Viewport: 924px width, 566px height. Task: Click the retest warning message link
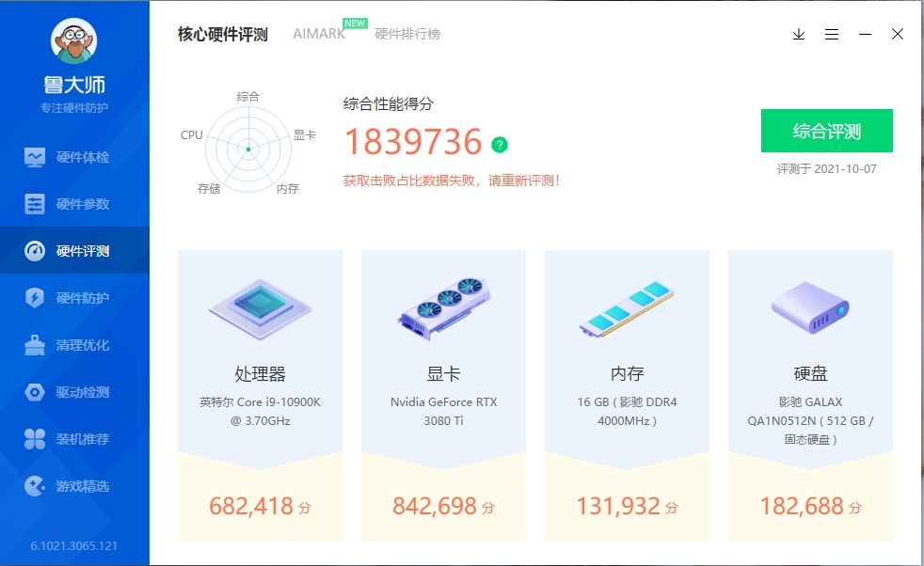coord(451,179)
